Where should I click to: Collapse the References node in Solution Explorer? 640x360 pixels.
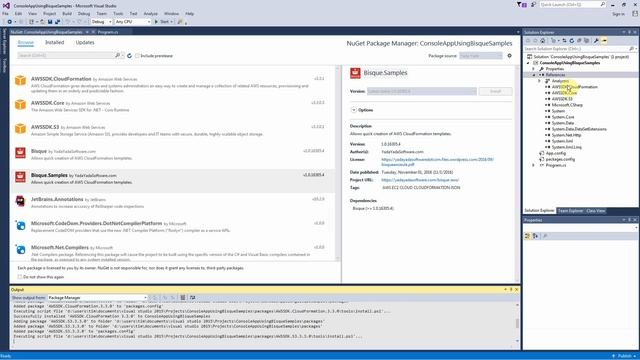533,75
